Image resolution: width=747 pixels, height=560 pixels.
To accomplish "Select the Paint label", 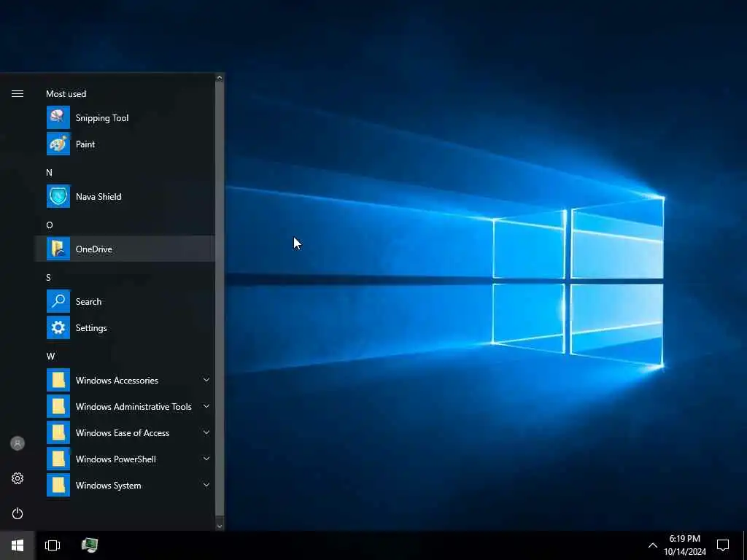I will [x=85, y=144].
